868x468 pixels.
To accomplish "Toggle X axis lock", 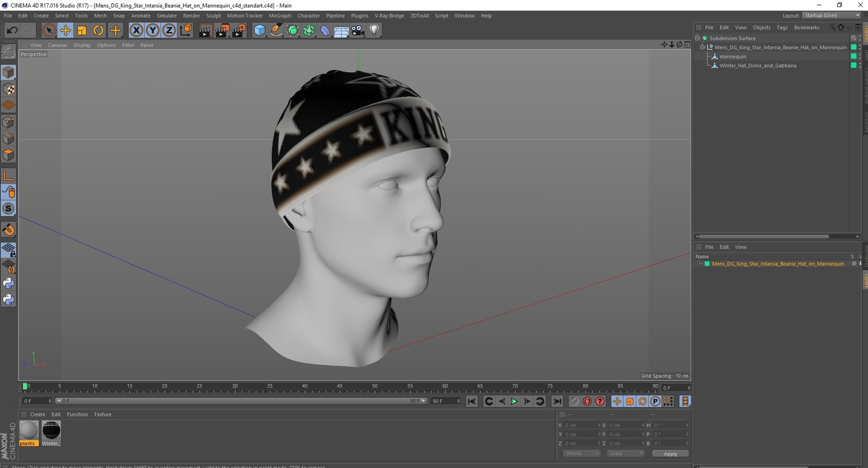I will tap(136, 31).
